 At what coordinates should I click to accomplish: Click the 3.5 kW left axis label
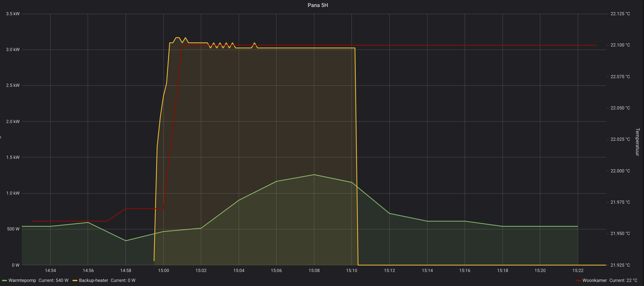(13, 14)
